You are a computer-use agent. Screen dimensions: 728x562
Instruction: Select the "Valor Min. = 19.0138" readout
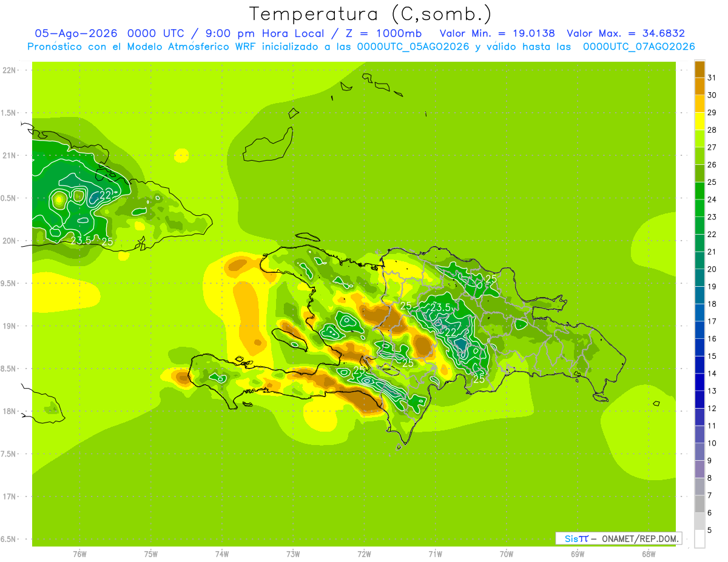click(x=497, y=33)
